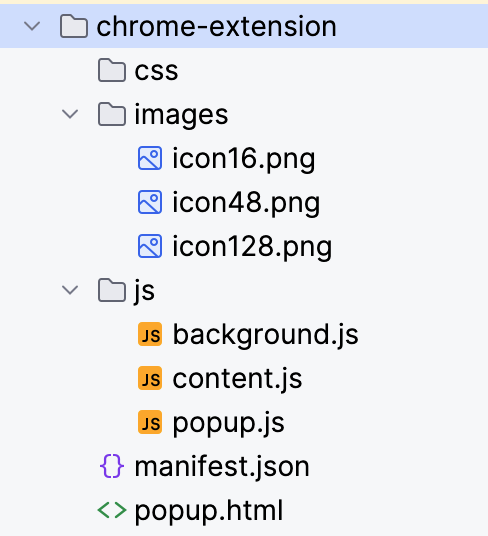The width and height of the screenshot is (488, 536).
Task: Click the JS icon beside content.js
Action: click(150, 378)
